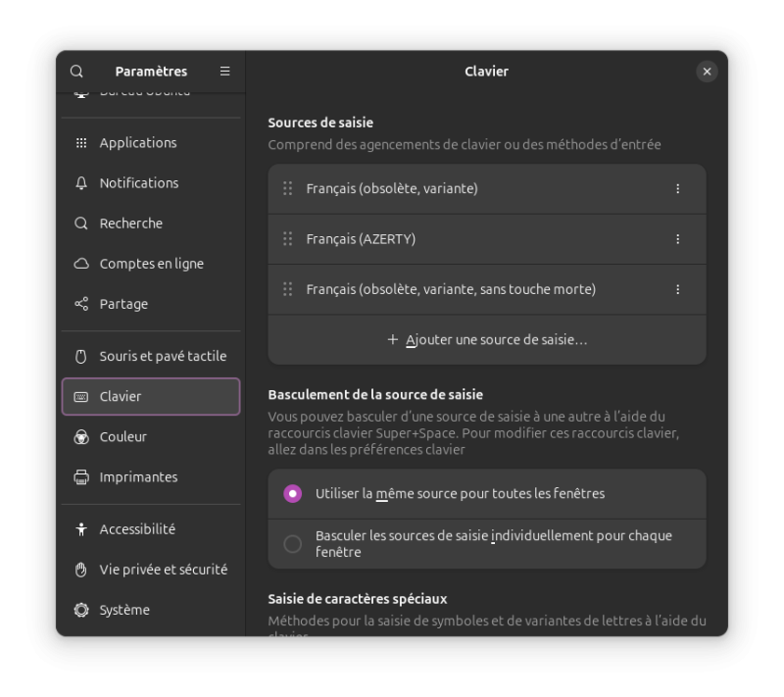Screen dimensions: 784x697
Task: Open options menu for Français (AZERTY)
Action: tap(677, 239)
